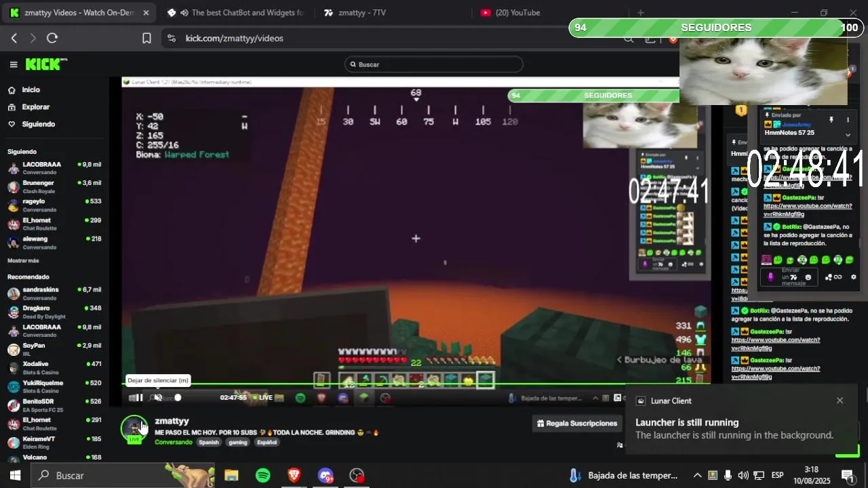Open the system volume tray icon
The image size is (868, 488).
743,475
